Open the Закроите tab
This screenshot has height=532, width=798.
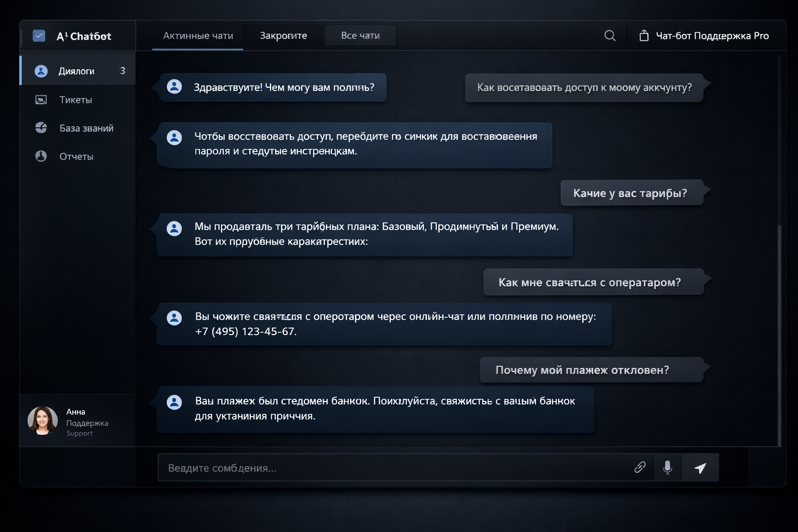[283, 36]
